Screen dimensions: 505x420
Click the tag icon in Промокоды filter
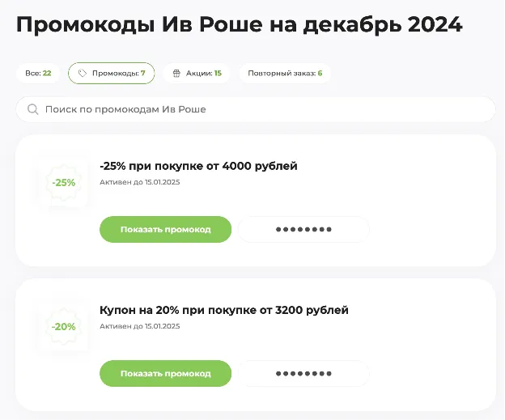point(83,74)
